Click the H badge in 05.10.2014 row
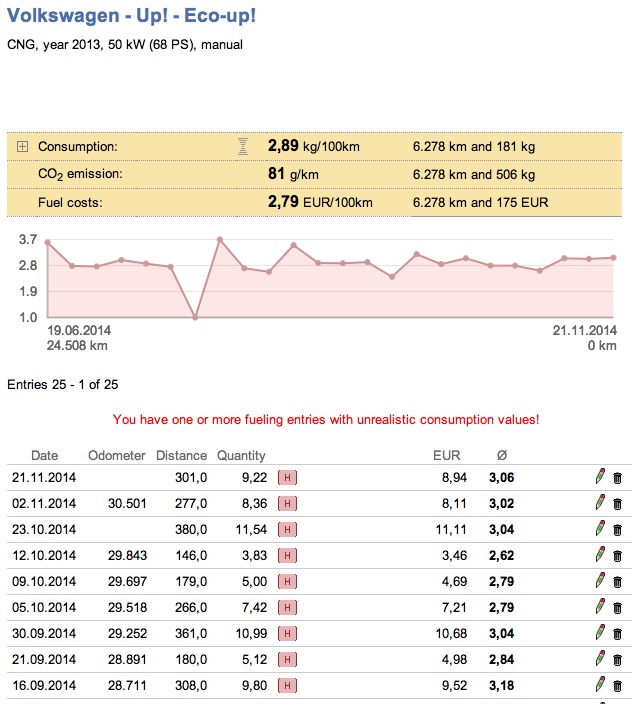The image size is (639, 704). tap(287, 608)
